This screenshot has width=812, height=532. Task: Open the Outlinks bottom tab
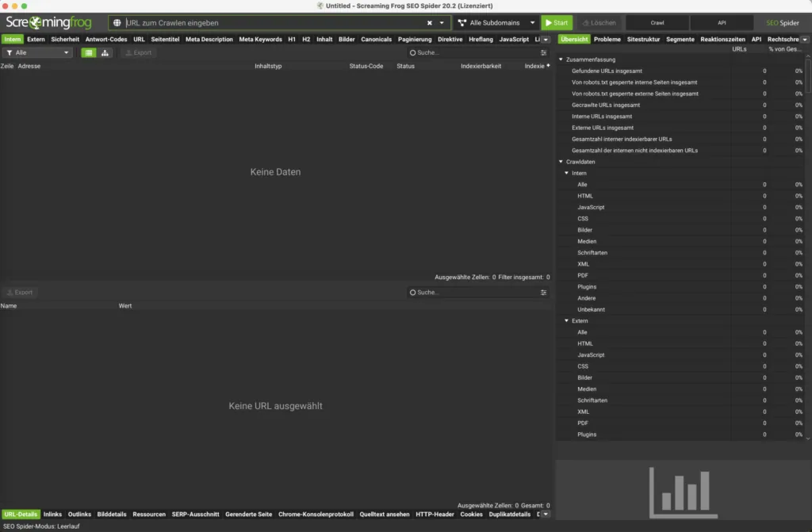coord(79,515)
